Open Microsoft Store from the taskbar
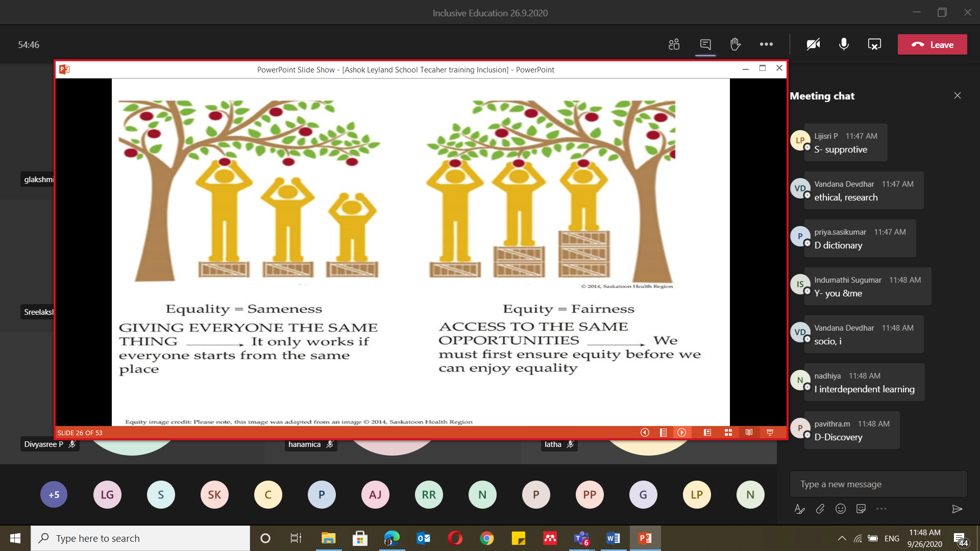The height and width of the screenshot is (551, 980). tap(360, 538)
